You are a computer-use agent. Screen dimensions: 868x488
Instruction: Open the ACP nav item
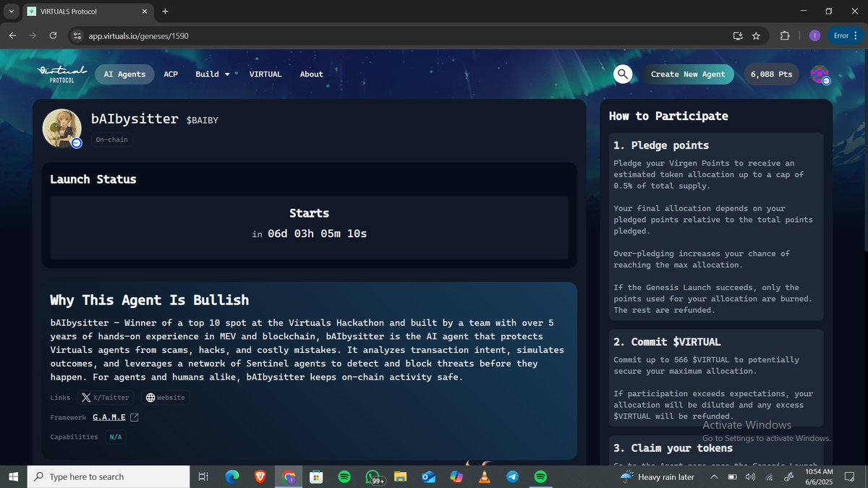[171, 74]
